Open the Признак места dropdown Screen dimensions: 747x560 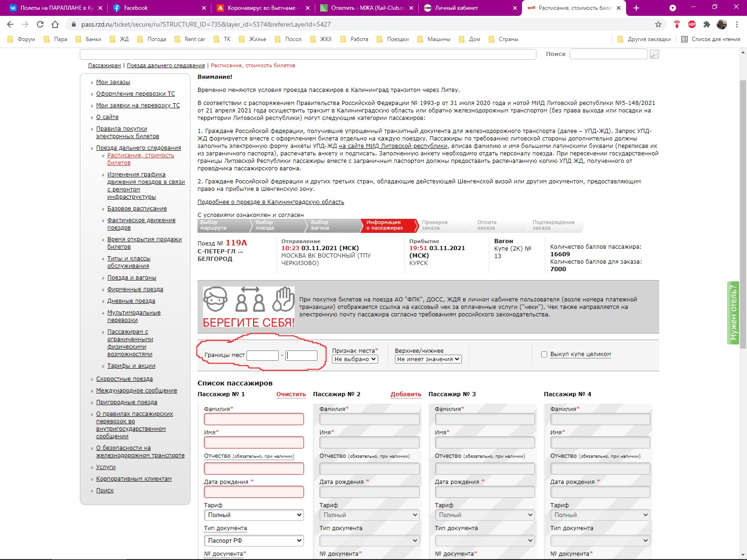pos(355,359)
